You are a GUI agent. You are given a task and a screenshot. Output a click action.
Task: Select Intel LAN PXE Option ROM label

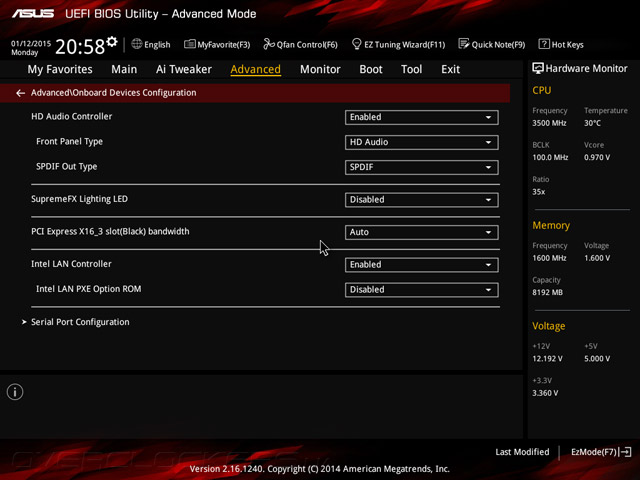click(89, 289)
